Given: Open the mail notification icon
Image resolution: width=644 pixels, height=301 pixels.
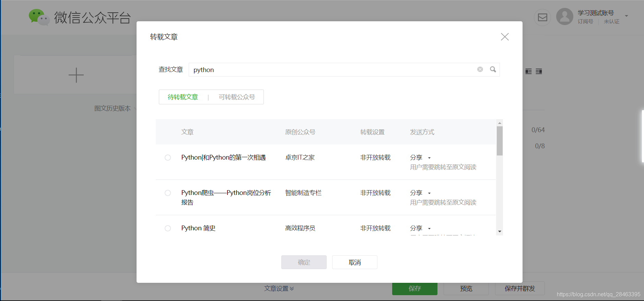Looking at the screenshot, I should [x=542, y=17].
